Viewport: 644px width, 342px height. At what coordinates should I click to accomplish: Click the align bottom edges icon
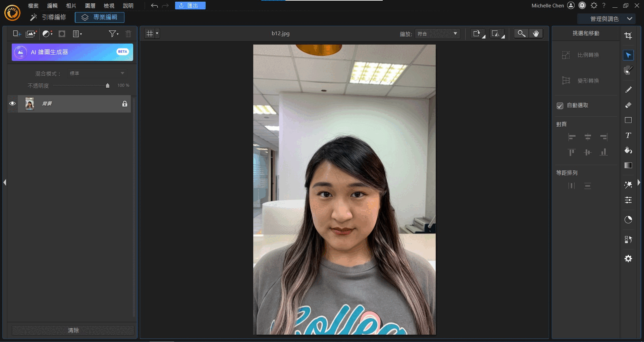click(603, 152)
